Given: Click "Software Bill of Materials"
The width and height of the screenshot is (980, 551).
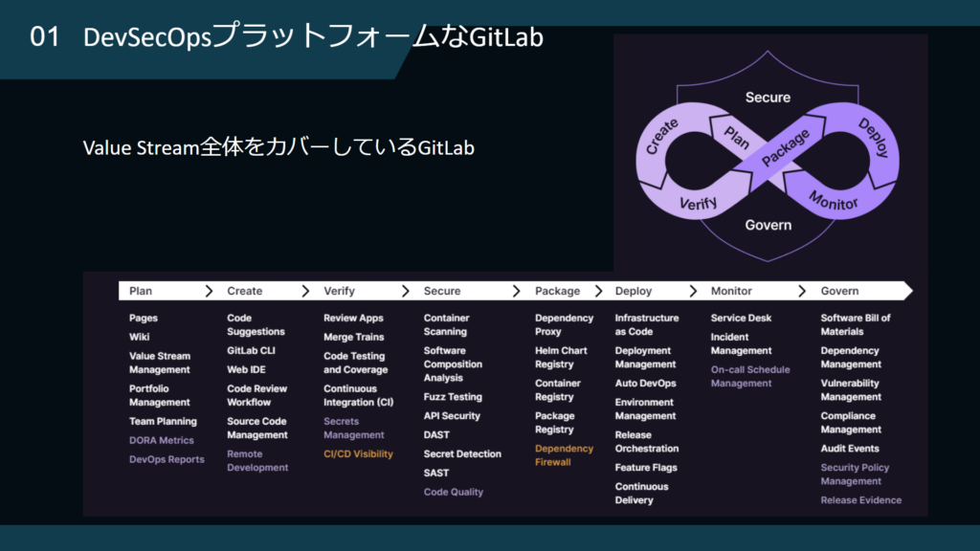Looking at the screenshot, I should 856,325.
